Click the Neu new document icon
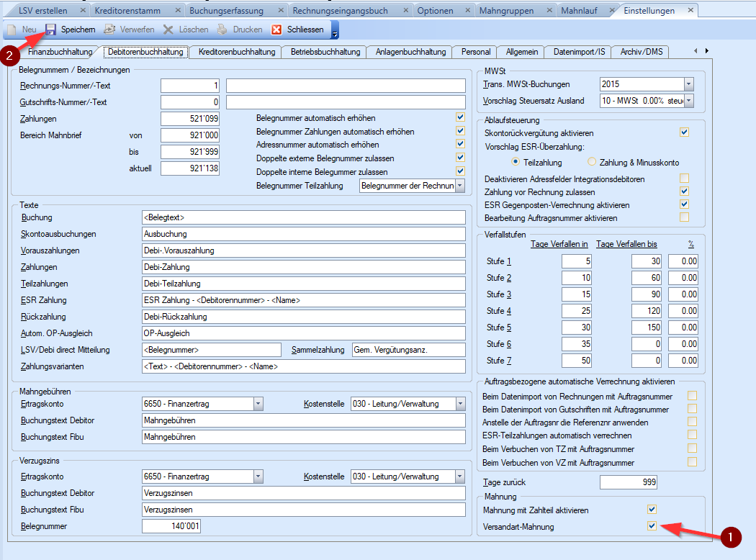Screen dimensions: 756x560 12,30
